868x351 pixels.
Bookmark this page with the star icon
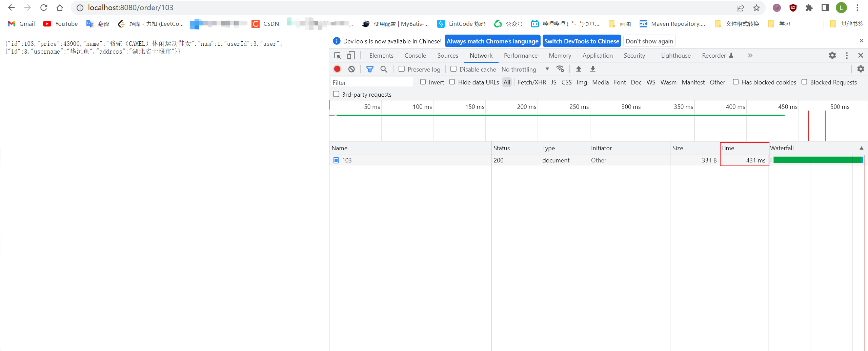tap(756, 7)
